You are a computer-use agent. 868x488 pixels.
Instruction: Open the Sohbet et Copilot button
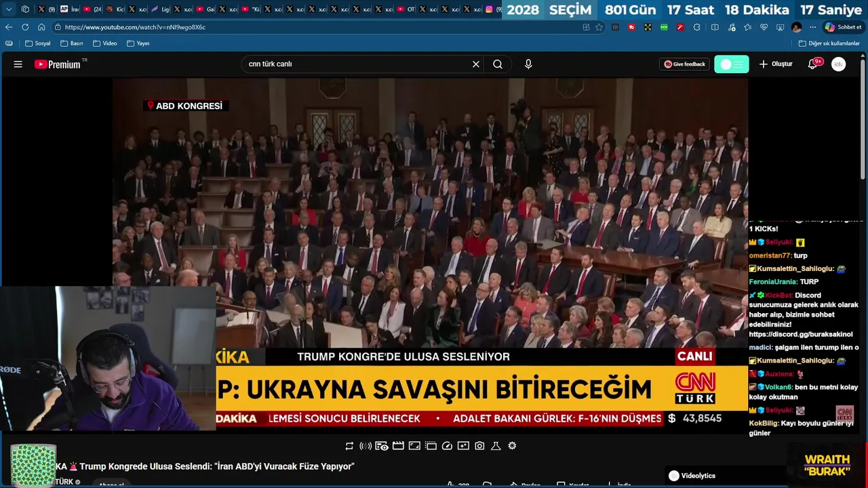tap(844, 27)
